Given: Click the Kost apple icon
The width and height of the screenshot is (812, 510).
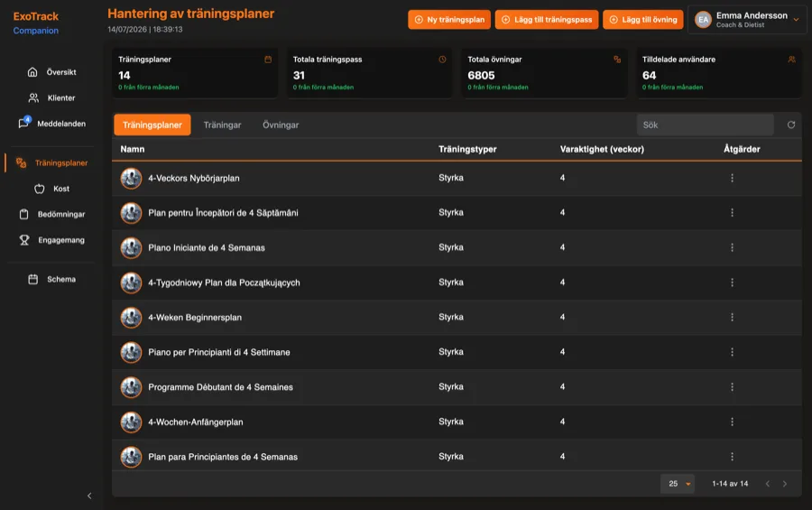Looking at the screenshot, I should [x=40, y=189].
